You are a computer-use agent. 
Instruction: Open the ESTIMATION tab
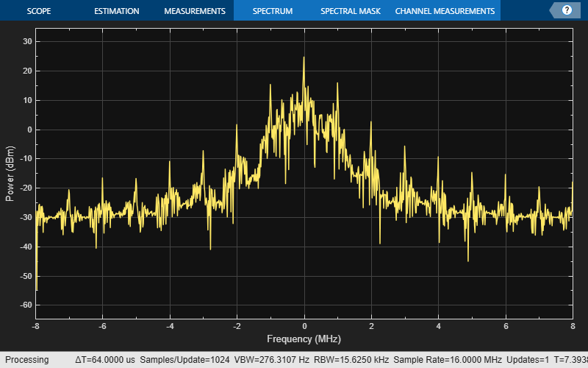pyautogui.click(x=116, y=11)
